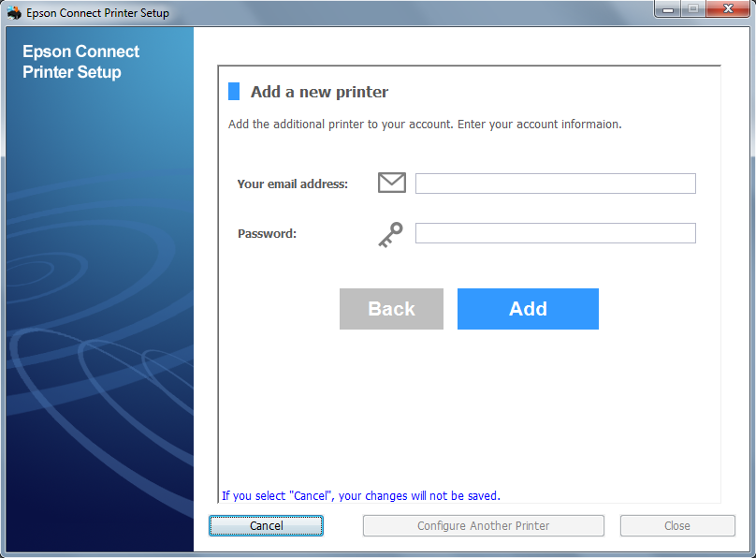Click Configure Another Printer button

483,526
